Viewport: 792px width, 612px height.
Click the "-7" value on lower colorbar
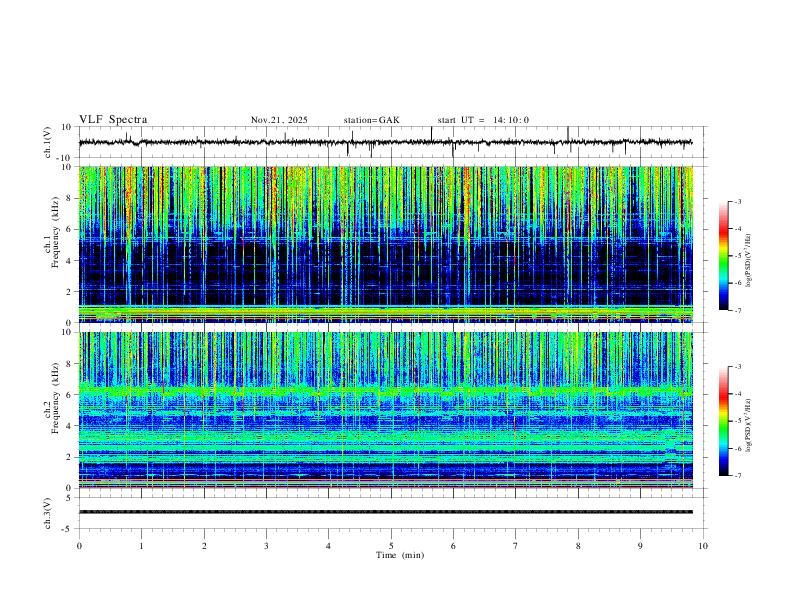tap(737, 476)
